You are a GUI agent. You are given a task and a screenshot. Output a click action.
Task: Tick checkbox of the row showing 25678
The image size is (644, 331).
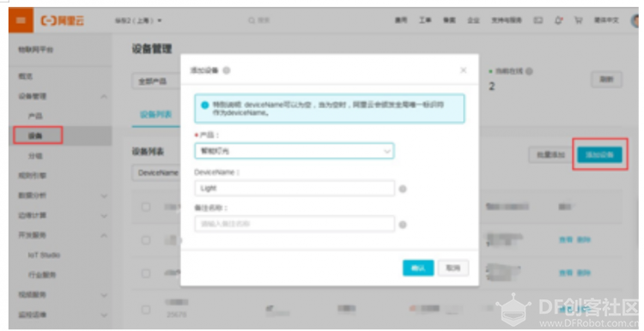click(146, 310)
